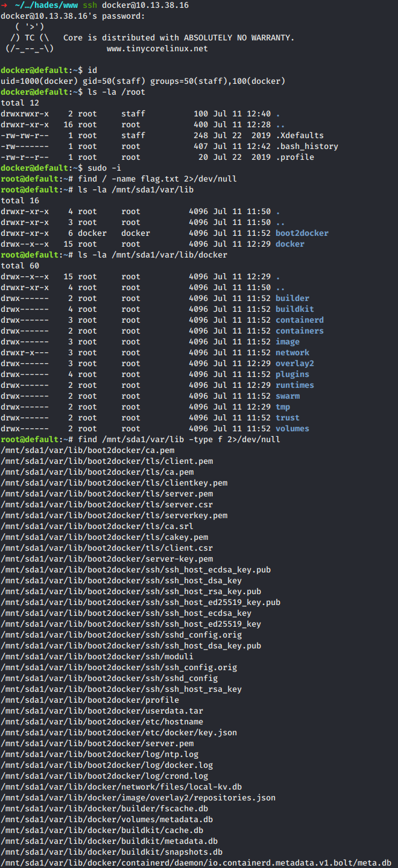
Task: Click the ssh_host_rsa_key private key path
Action: coord(121,689)
